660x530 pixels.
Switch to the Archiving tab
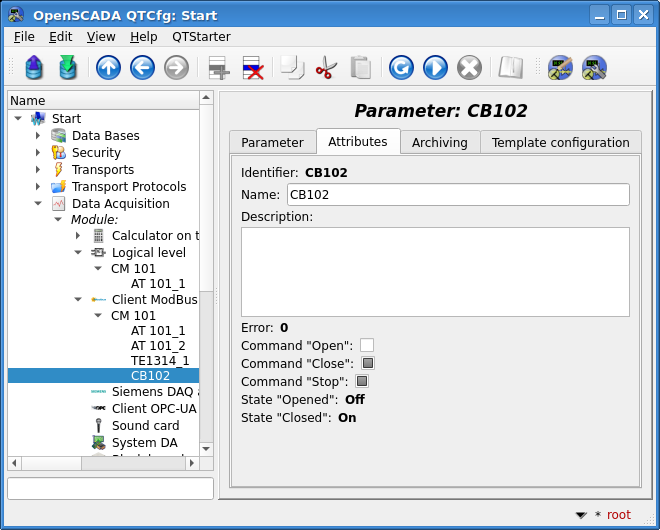[439, 143]
